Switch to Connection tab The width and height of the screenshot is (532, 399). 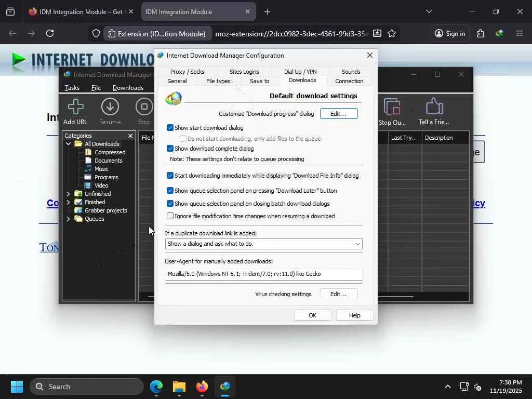349,81
